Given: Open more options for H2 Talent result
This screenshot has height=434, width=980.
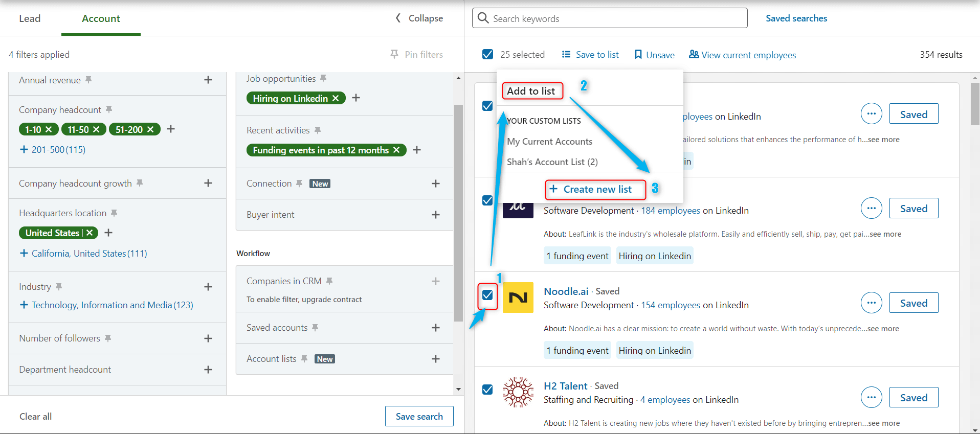Looking at the screenshot, I should [872, 397].
